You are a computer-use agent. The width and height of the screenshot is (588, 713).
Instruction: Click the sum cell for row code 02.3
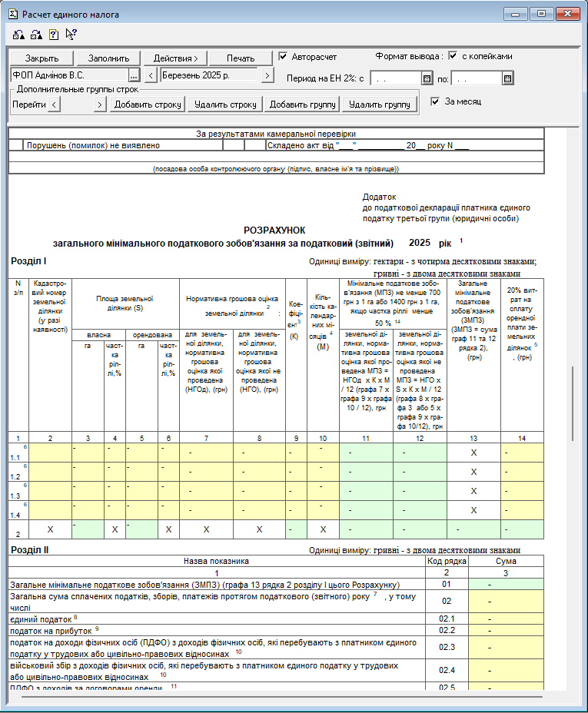tap(507, 648)
